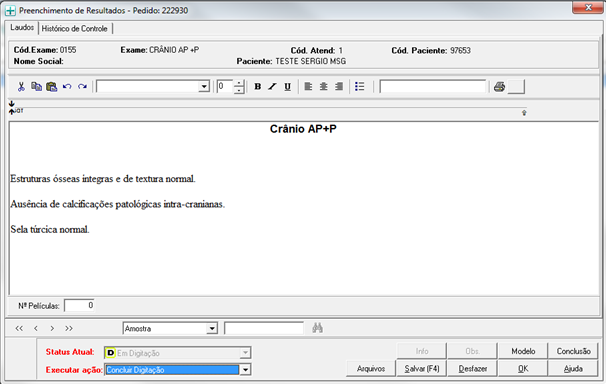The height and width of the screenshot is (384, 606).
Task: Go to next record with > arrow
Action: 52,328
